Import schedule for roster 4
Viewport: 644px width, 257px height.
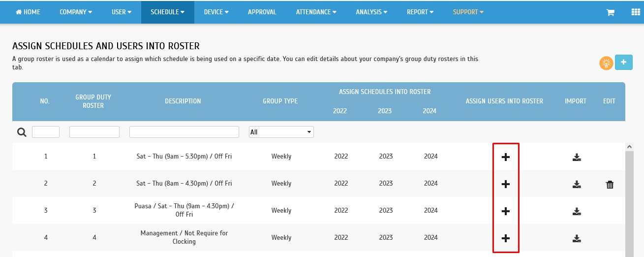coord(577,238)
